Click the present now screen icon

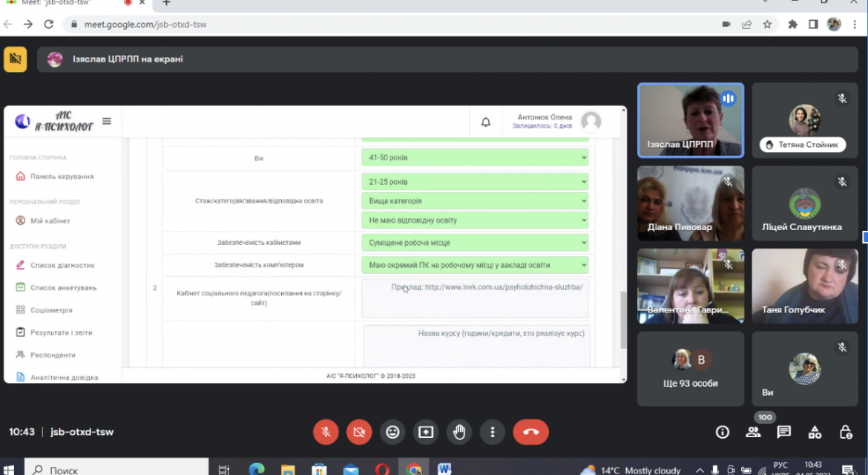[426, 432]
